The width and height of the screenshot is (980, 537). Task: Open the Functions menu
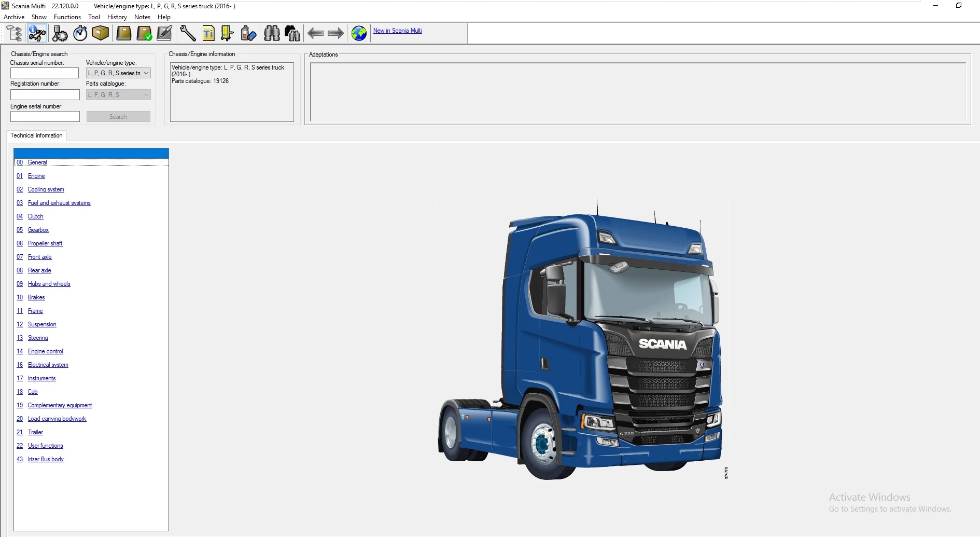click(x=67, y=17)
